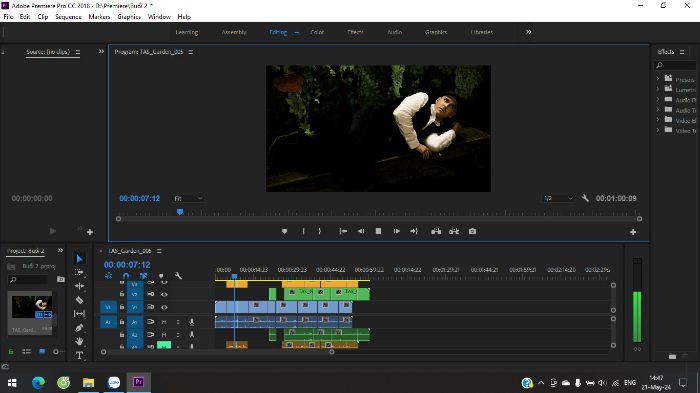Open TAS_Garden timeline panel menu

coord(159,251)
